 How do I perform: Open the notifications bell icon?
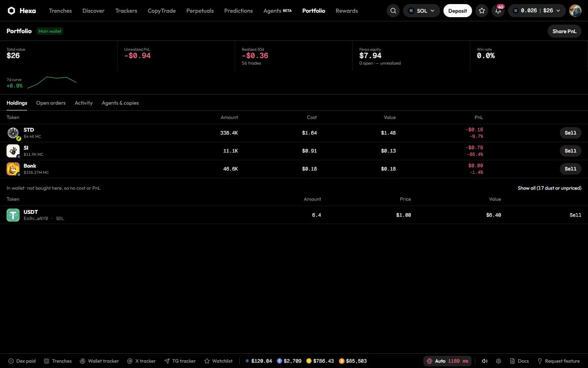click(x=498, y=11)
